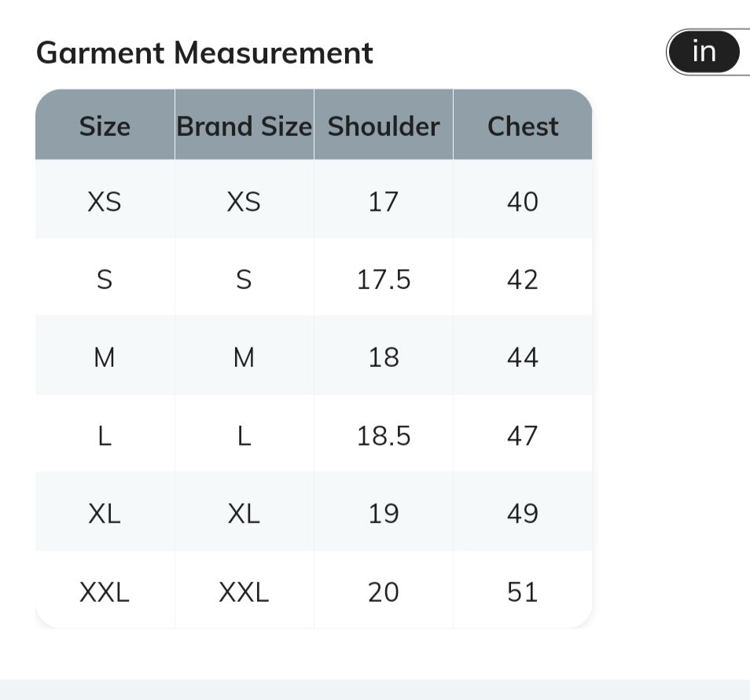750x700 pixels.
Task: Click the Chest column header
Action: pos(523,124)
